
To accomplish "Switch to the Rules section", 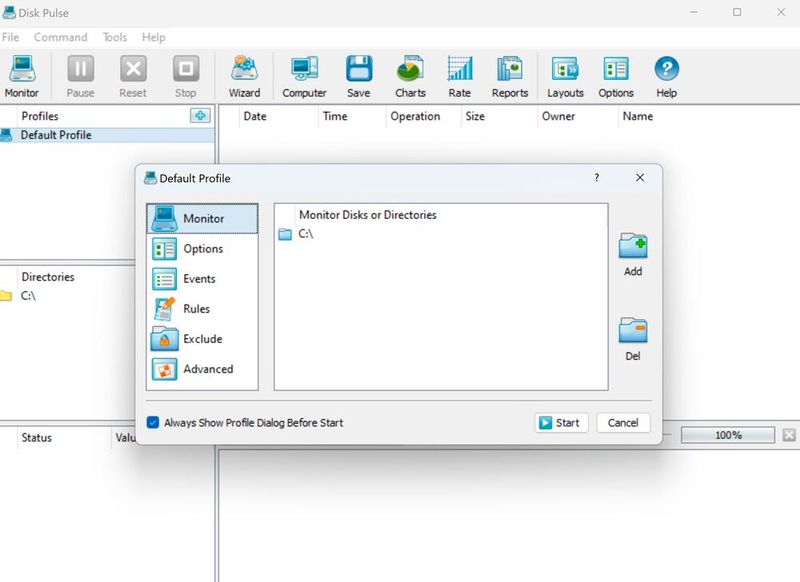I will pos(196,309).
